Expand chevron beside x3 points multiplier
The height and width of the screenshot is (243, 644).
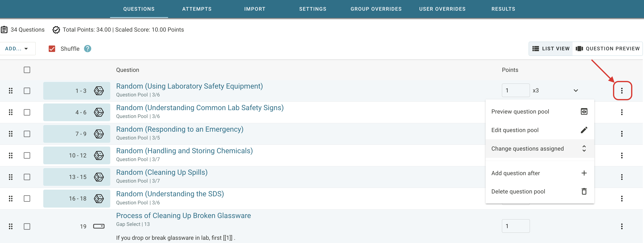[x=576, y=91]
